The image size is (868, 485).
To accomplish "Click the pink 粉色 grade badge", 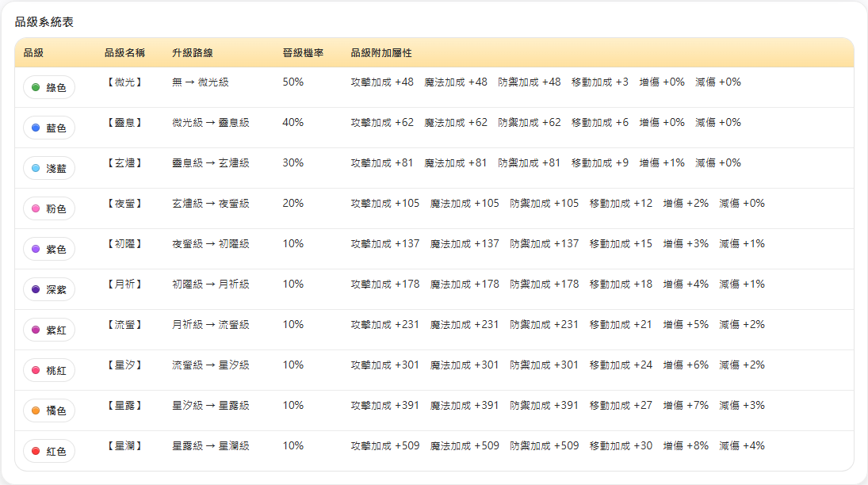I will click(49, 208).
